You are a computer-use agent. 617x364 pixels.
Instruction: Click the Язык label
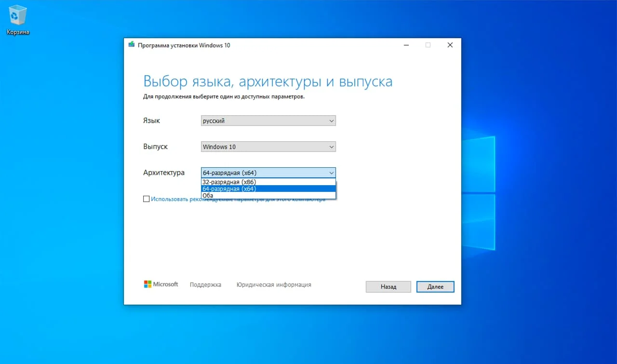[x=151, y=121]
